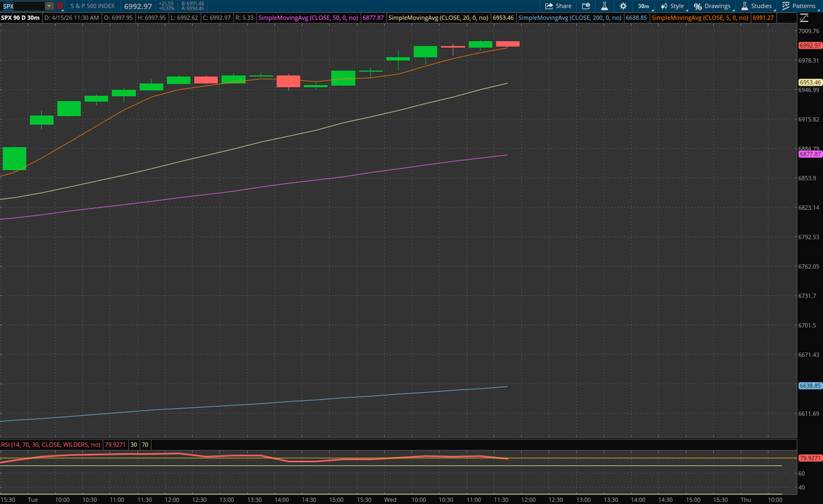Click the calendar clock events icon
Screen dimensions: 823x504
pyautogui.click(x=585, y=5)
